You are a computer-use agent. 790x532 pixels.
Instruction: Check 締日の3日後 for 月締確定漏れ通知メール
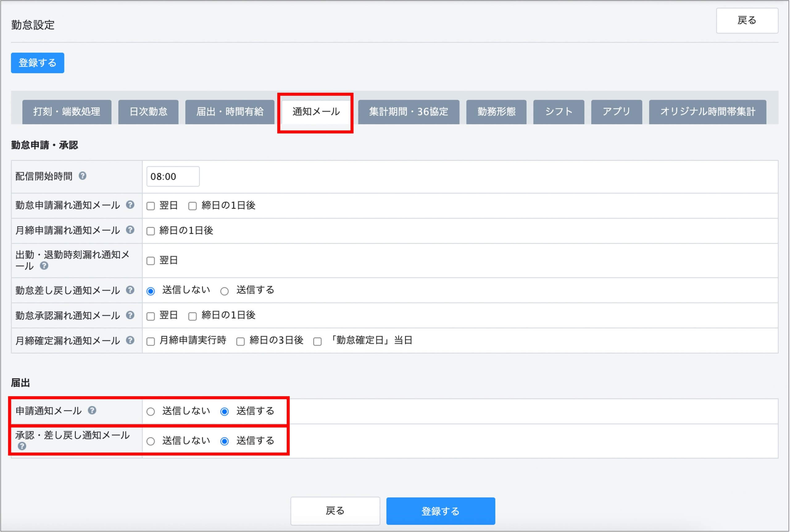click(240, 341)
